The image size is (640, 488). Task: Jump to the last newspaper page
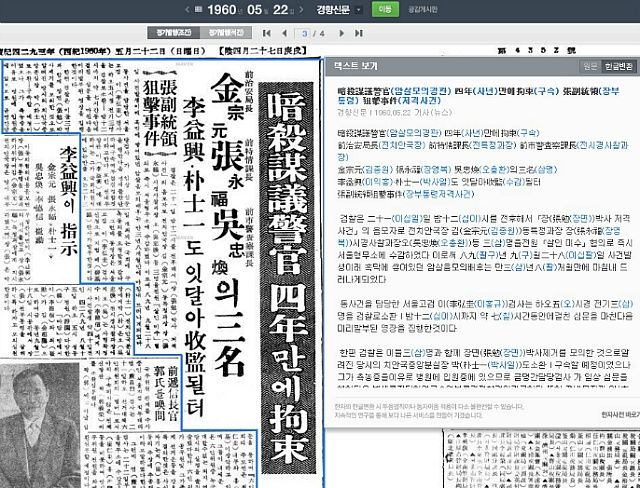[359, 33]
